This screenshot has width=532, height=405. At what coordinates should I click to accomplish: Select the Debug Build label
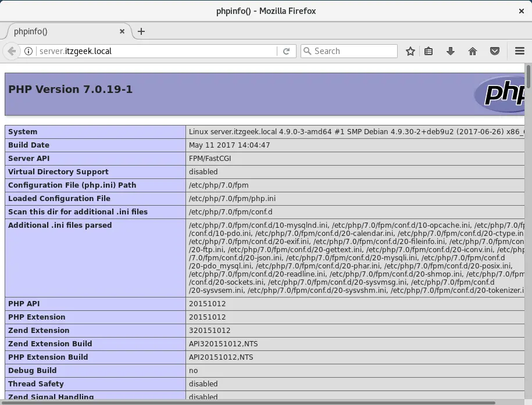point(32,370)
